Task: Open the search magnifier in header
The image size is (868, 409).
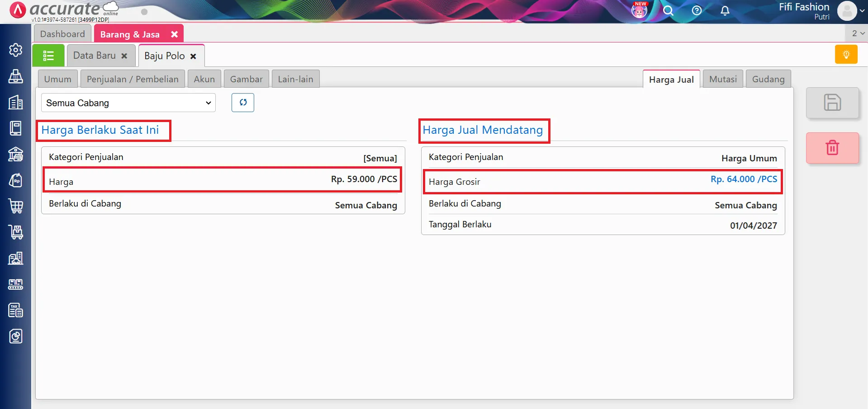Action: pos(668,10)
